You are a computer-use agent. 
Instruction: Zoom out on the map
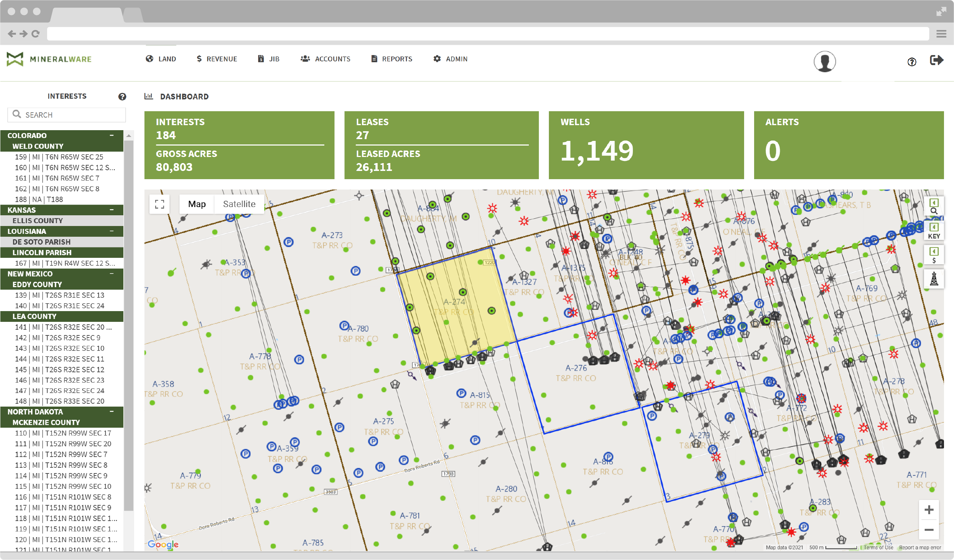click(929, 530)
